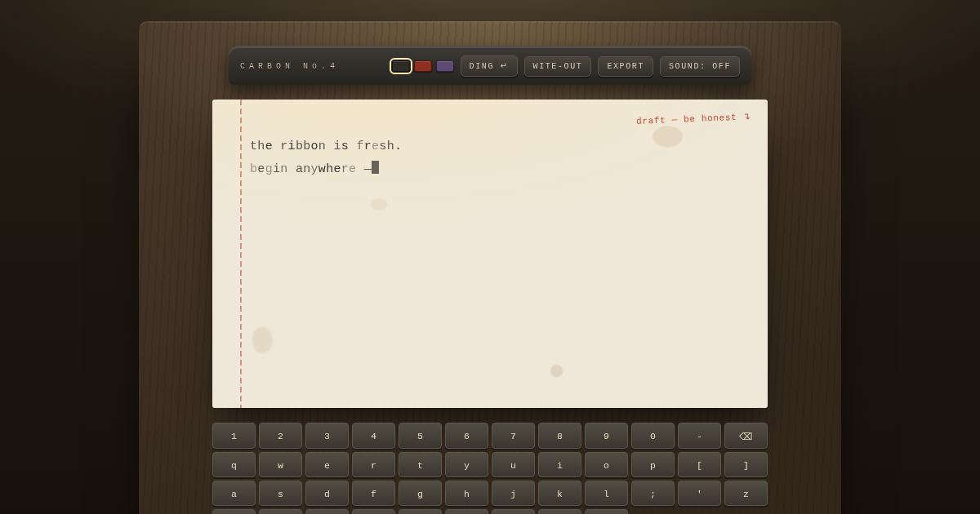
Task: Select the red ink ribbon swatch
Action: coord(423,66)
